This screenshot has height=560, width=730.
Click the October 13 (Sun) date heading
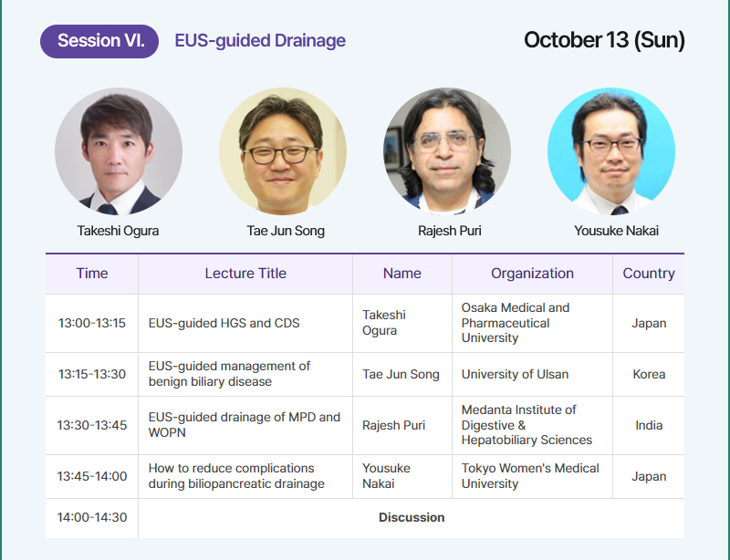(x=604, y=40)
